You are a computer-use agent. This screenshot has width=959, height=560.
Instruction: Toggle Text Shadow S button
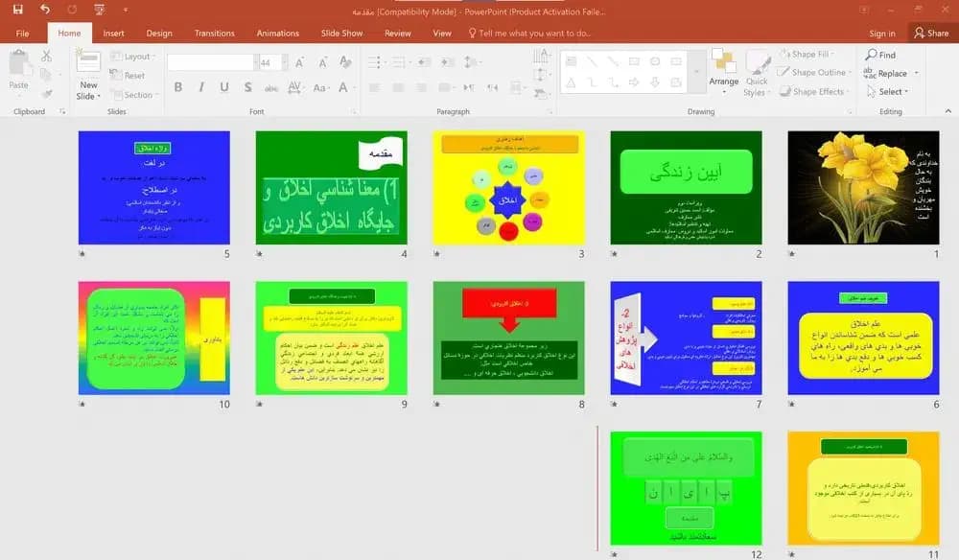(x=247, y=87)
